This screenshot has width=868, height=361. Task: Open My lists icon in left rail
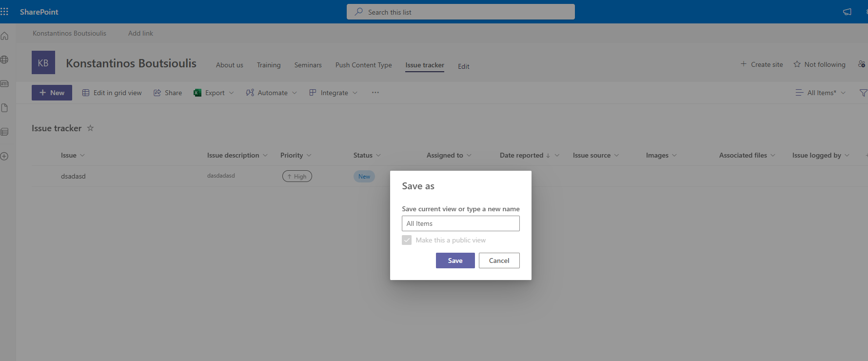(4, 132)
